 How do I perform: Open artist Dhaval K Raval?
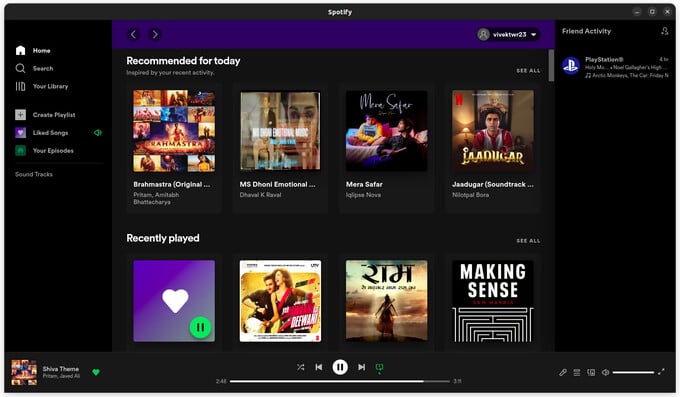coord(261,195)
